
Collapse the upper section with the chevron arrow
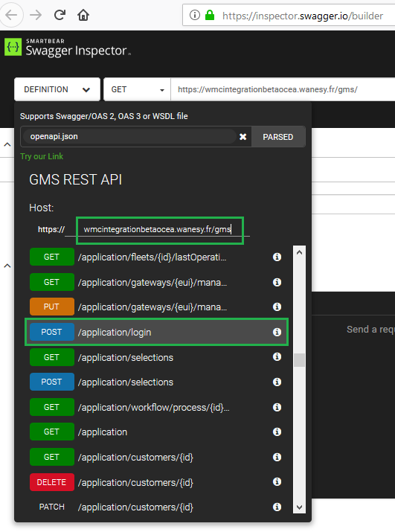point(7,144)
